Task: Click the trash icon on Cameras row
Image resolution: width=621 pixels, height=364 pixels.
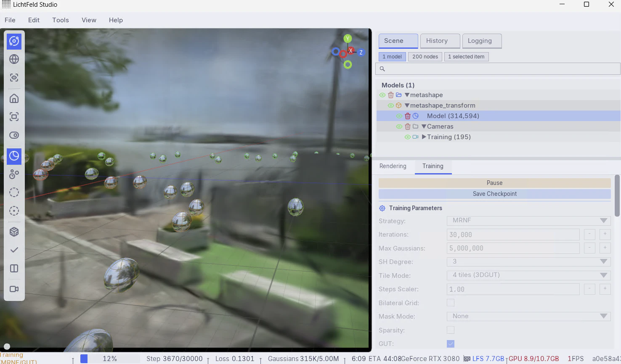Action: pyautogui.click(x=407, y=127)
